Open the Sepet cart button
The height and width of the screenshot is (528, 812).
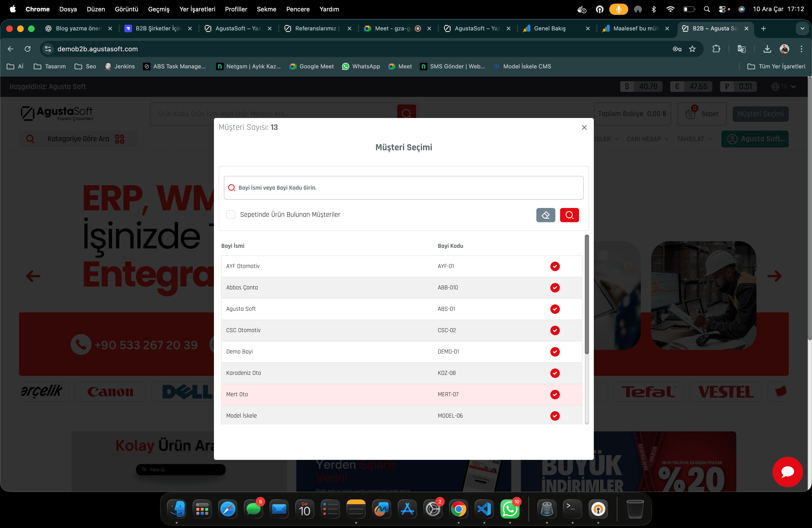[x=701, y=114]
